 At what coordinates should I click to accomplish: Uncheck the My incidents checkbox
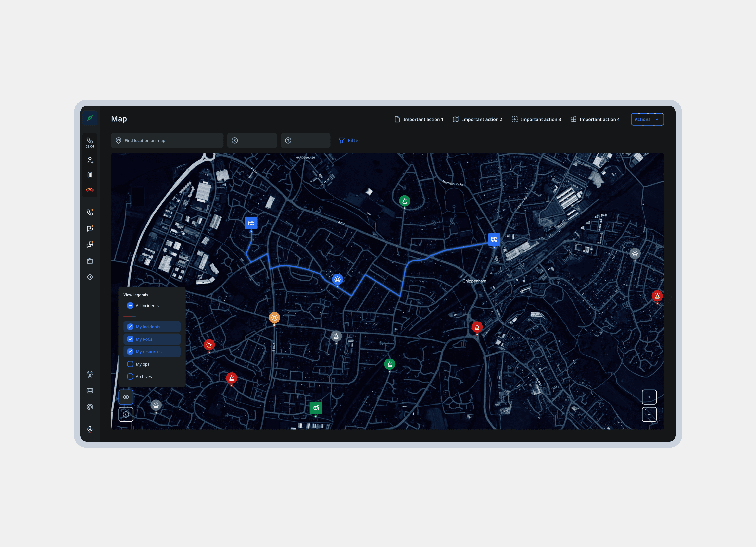click(130, 327)
